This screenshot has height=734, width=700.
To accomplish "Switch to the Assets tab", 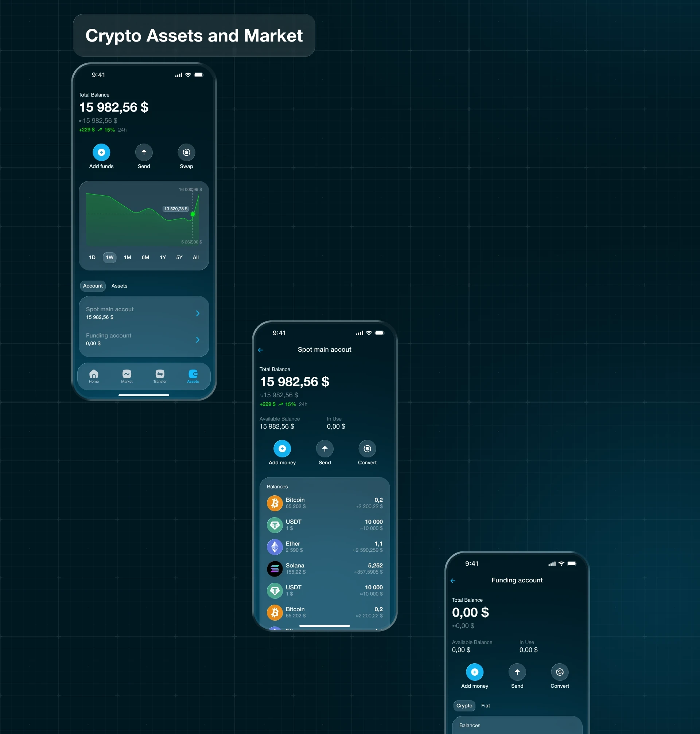I will [119, 286].
